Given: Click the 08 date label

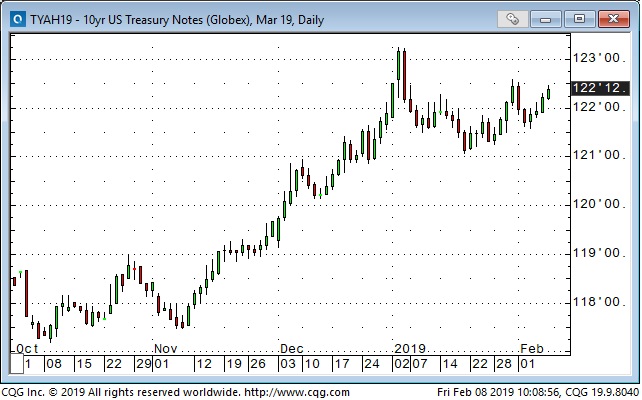Looking at the screenshot, I should 54,364.
